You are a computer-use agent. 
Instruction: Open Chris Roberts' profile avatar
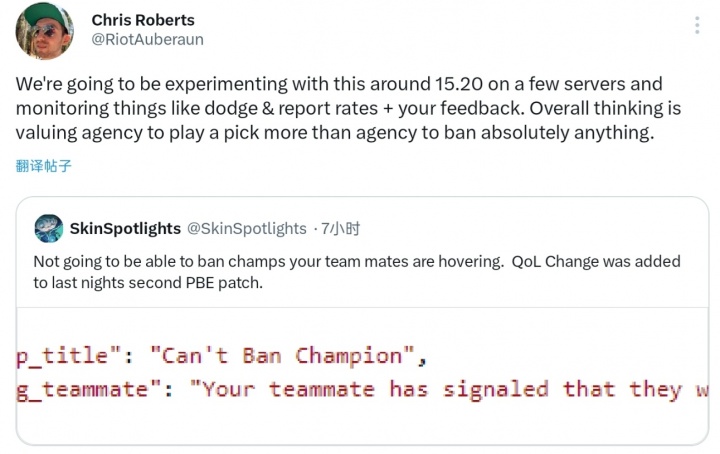pos(45,31)
